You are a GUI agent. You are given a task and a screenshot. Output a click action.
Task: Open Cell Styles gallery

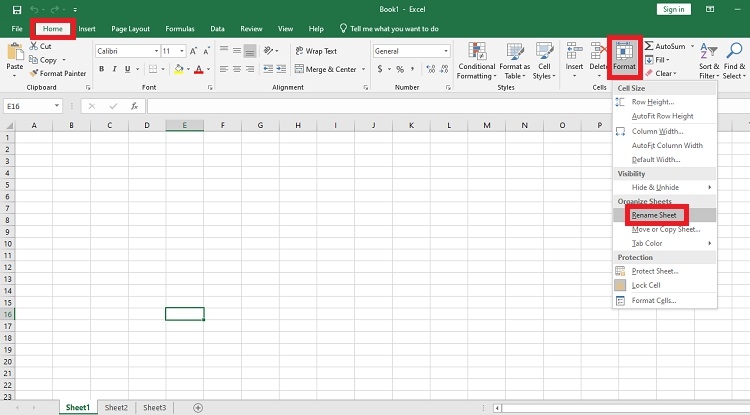544,61
